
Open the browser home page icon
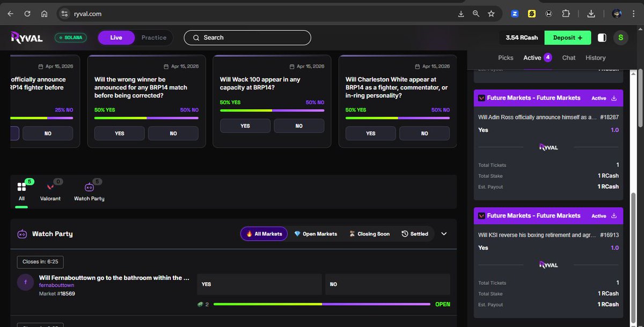point(44,14)
